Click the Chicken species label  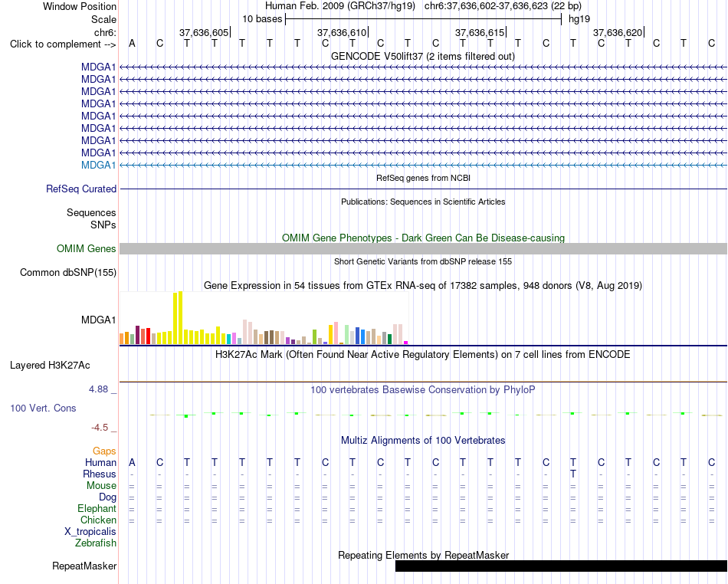click(98, 520)
